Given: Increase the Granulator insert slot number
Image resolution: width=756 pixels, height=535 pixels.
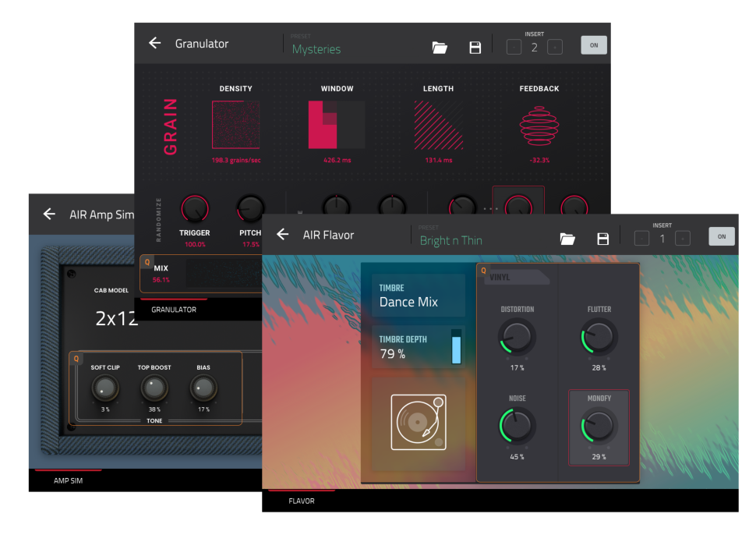Looking at the screenshot, I should pos(555,47).
